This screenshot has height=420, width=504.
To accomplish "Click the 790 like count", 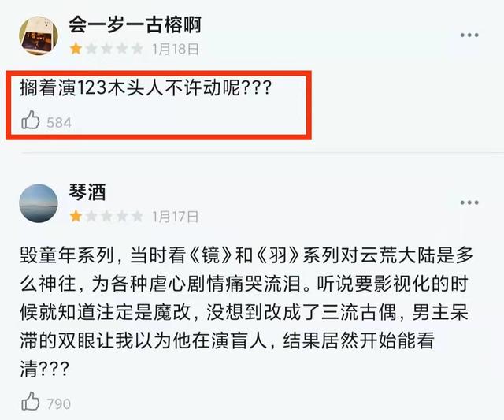I will tap(59, 404).
